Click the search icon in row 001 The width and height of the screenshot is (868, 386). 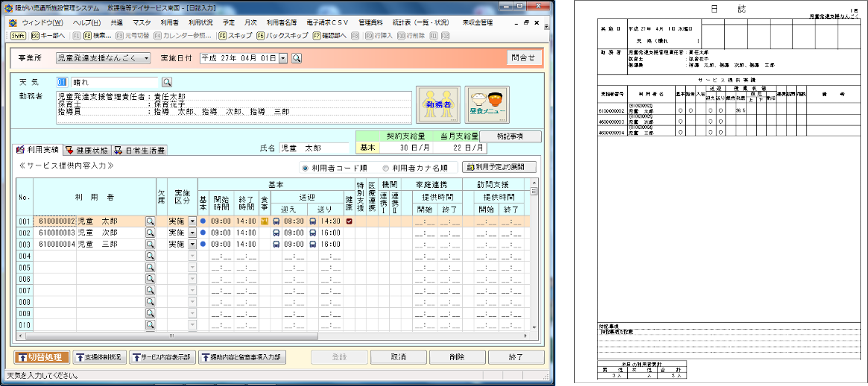[x=150, y=221]
